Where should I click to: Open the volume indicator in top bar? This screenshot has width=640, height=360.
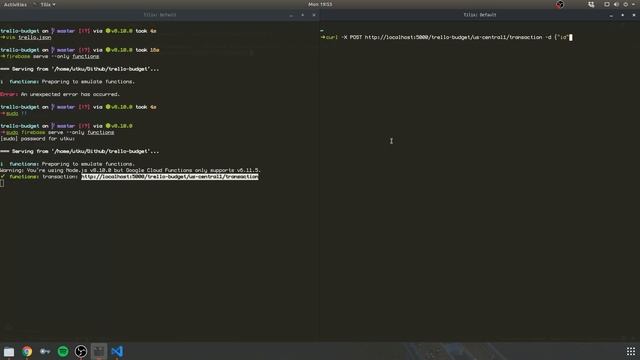[616, 4]
